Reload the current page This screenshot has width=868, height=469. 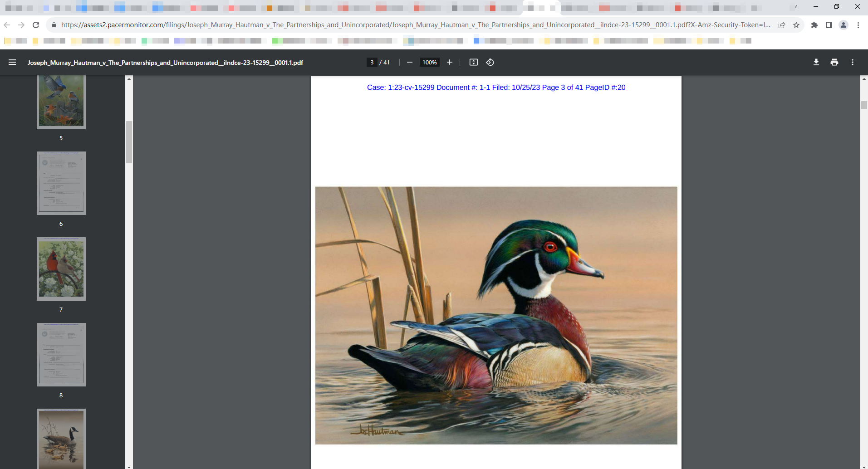click(36, 25)
